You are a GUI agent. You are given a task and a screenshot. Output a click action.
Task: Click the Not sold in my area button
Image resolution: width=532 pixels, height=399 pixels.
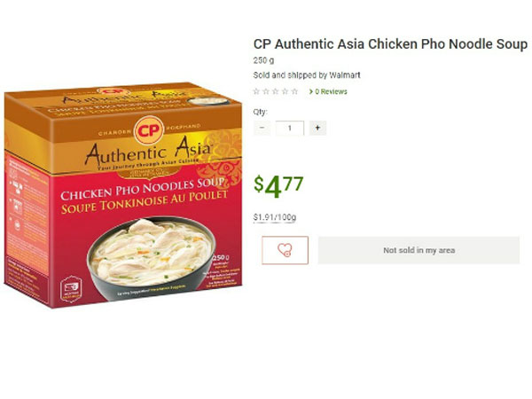pyautogui.click(x=419, y=250)
